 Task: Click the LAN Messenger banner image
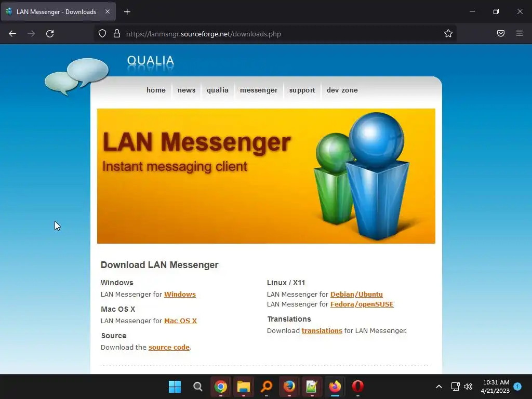pos(266,176)
